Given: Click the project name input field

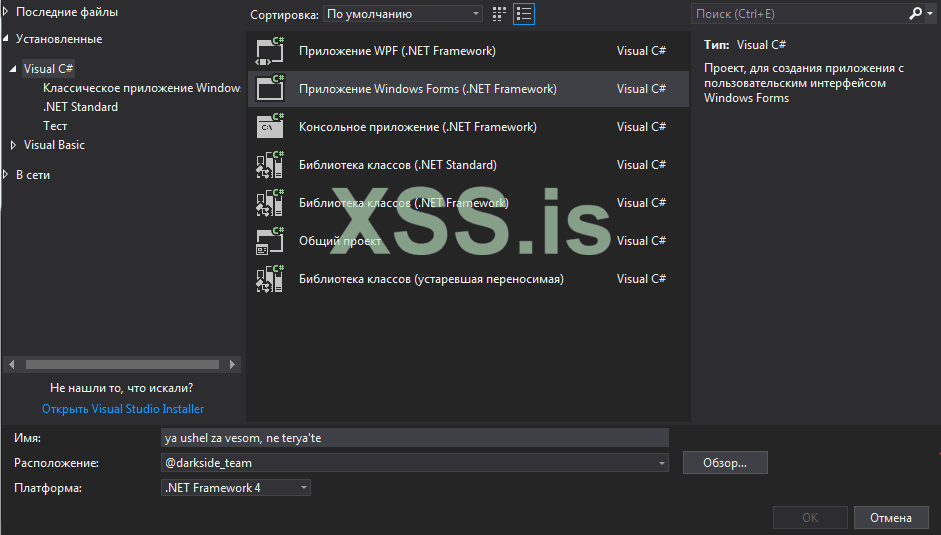Looking at the screenshot, I should tap(414, 437).
